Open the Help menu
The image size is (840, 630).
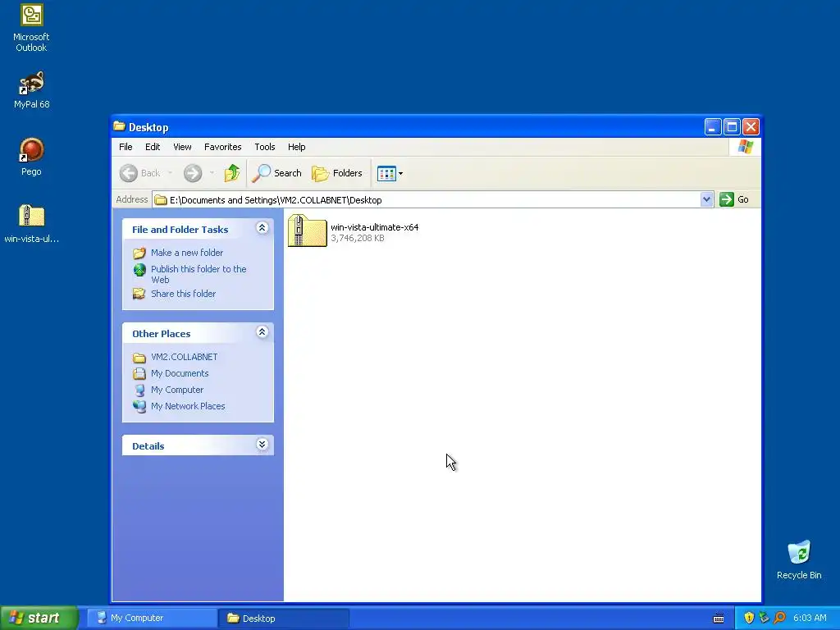pos(297,147)
